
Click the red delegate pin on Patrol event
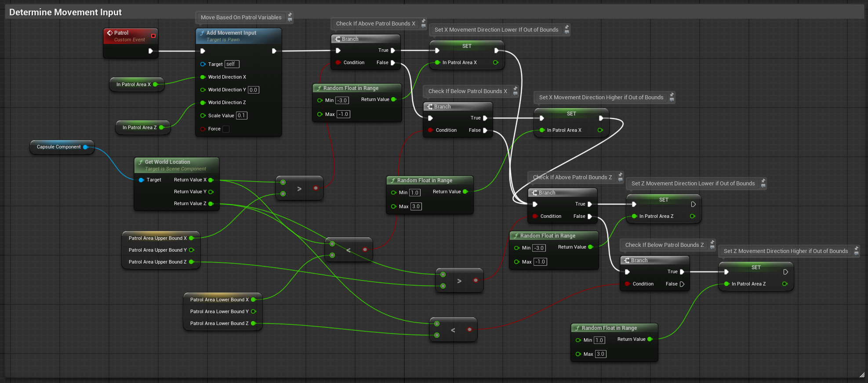[x=153, y=36]
